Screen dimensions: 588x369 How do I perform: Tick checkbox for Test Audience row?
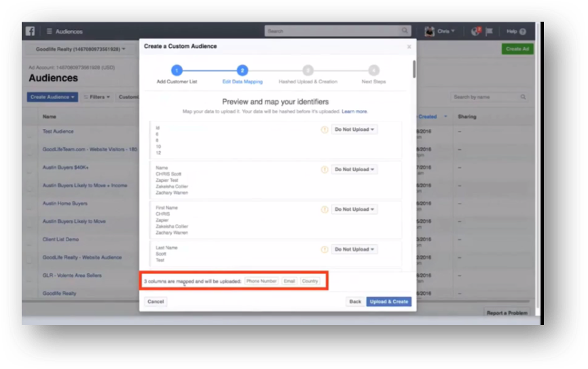29,133
